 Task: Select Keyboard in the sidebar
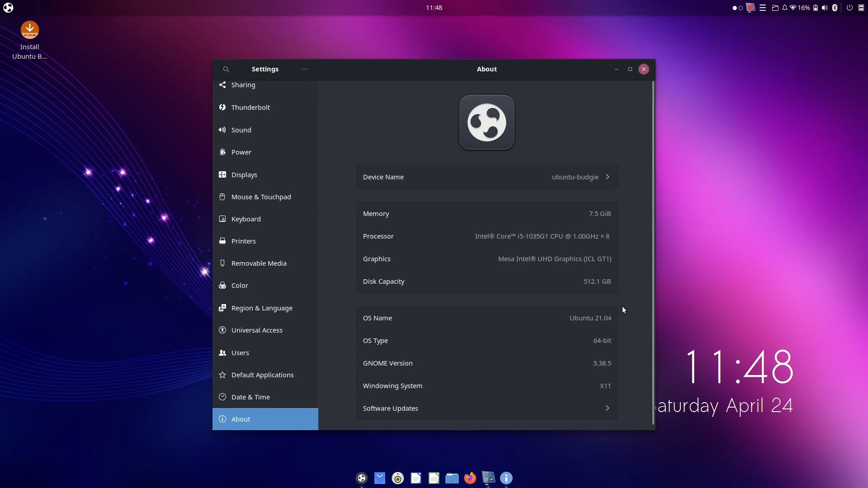click(265, 219)
